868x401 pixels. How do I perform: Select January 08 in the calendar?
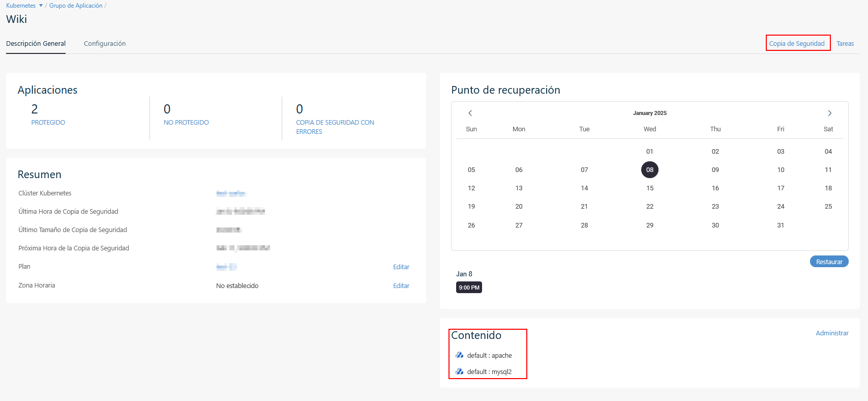click(x=649, y=170)
